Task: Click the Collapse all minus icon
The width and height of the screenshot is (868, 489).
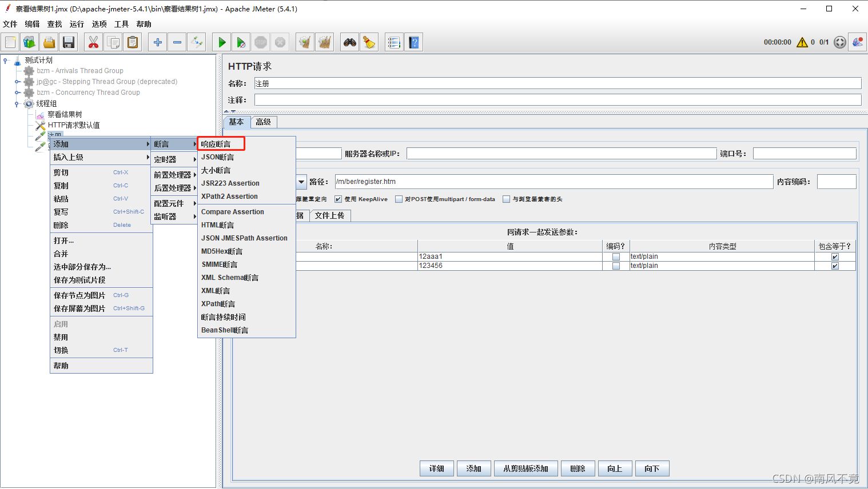Action: coord(177,42)
